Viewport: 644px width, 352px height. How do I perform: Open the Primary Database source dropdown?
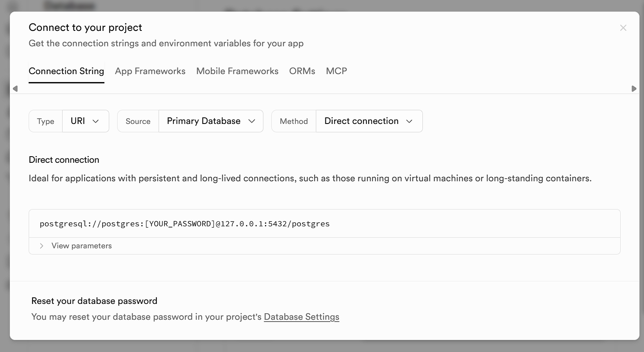coord(211,121)
